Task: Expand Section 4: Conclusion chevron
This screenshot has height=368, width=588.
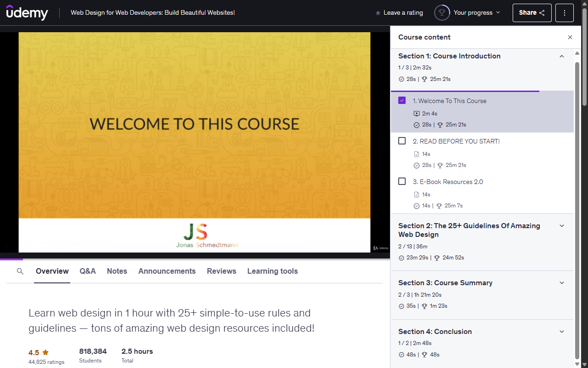Action: [x=561, y=332]
